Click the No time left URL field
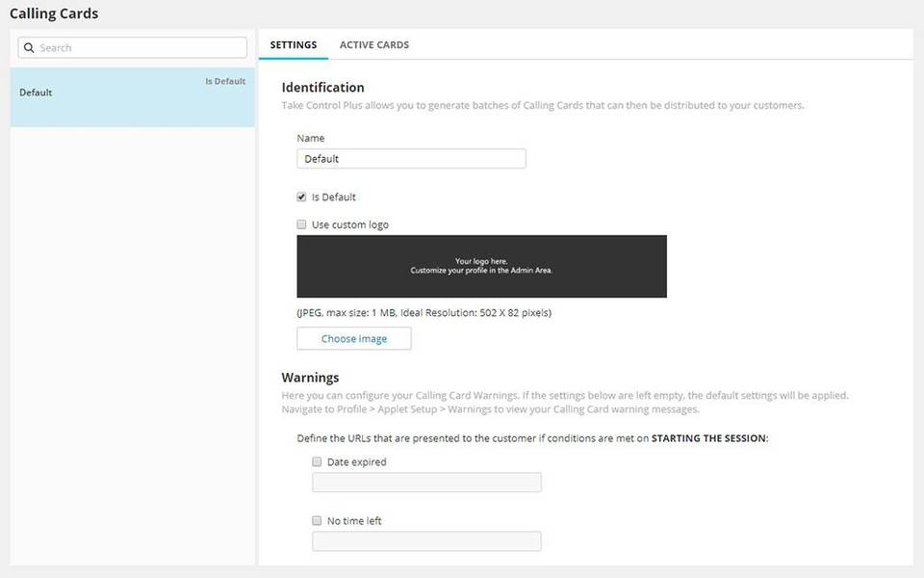 (425, 540)
